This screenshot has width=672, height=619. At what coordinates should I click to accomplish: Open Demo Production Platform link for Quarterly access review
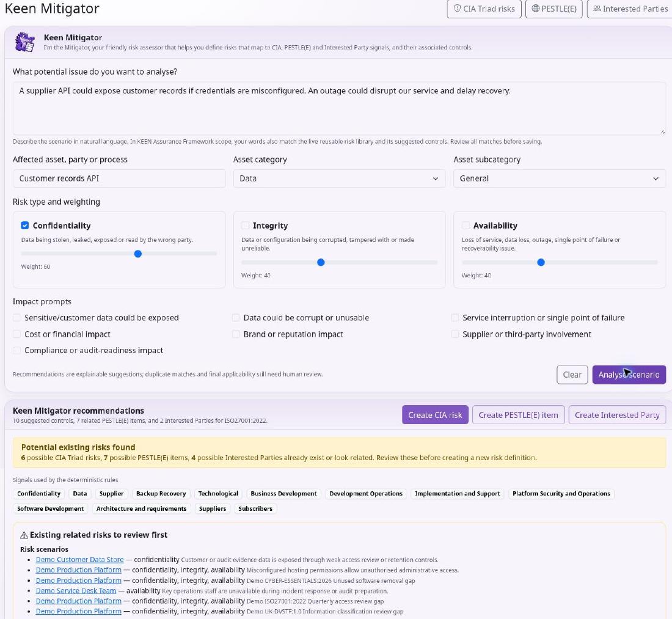point(78,601)
